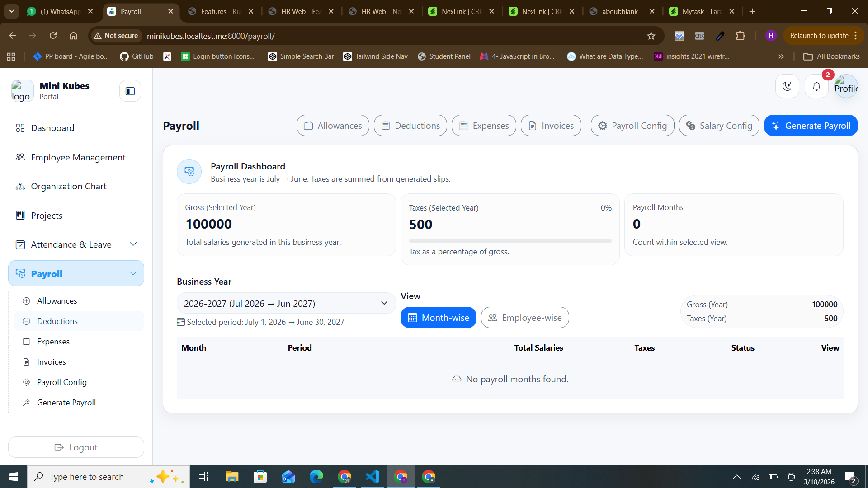Click the blue Generate Payroll button
Image resolution: width=868 pixels, height=488 pixels.
pyautogui.click(x=811, y=126)
